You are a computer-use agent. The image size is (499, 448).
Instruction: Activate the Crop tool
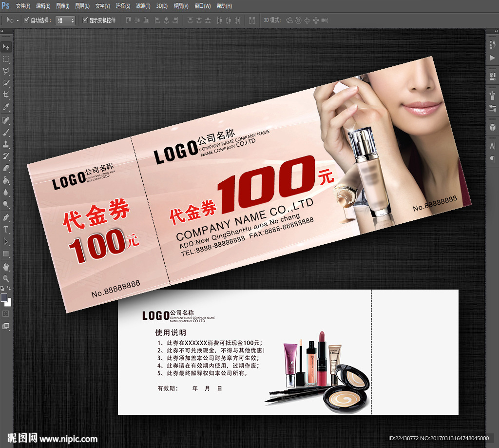tap(6, 95)
